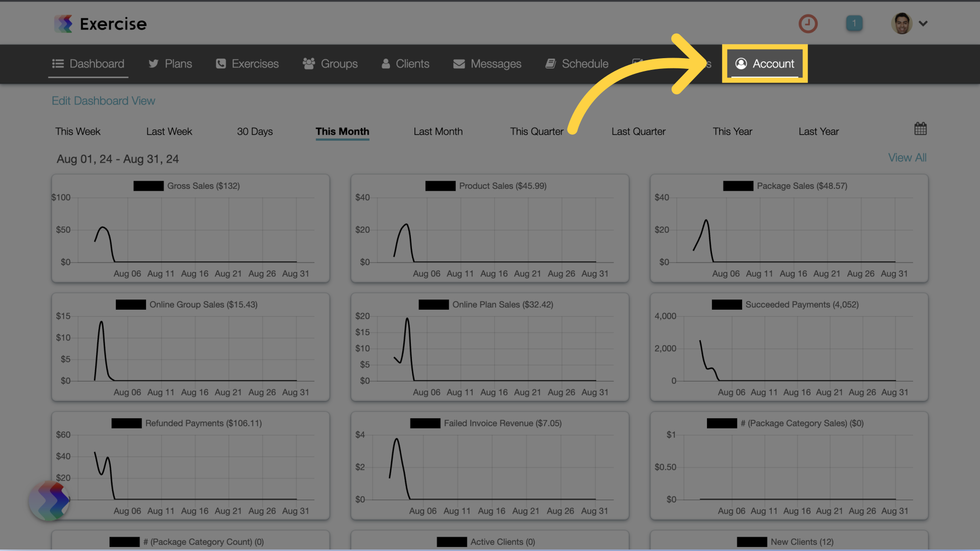Select the This Week range
The height and width of the screenshot is (551, 980).
[78, 132]
